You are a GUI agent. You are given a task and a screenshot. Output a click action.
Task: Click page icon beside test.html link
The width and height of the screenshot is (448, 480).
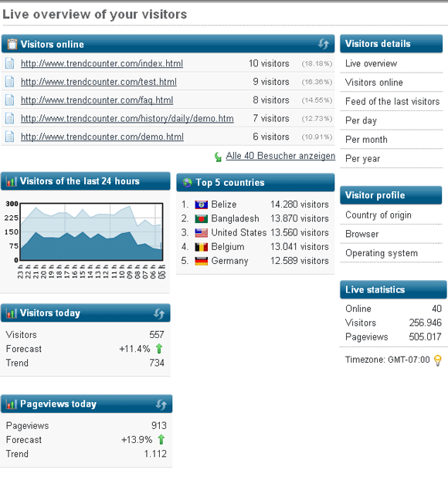point(9,82)
